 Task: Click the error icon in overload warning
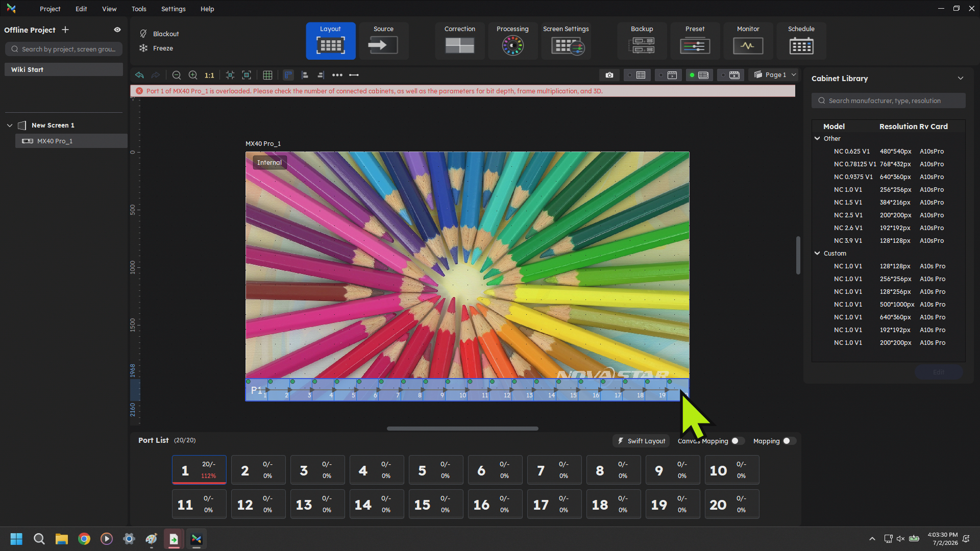[x=139, y=91]
